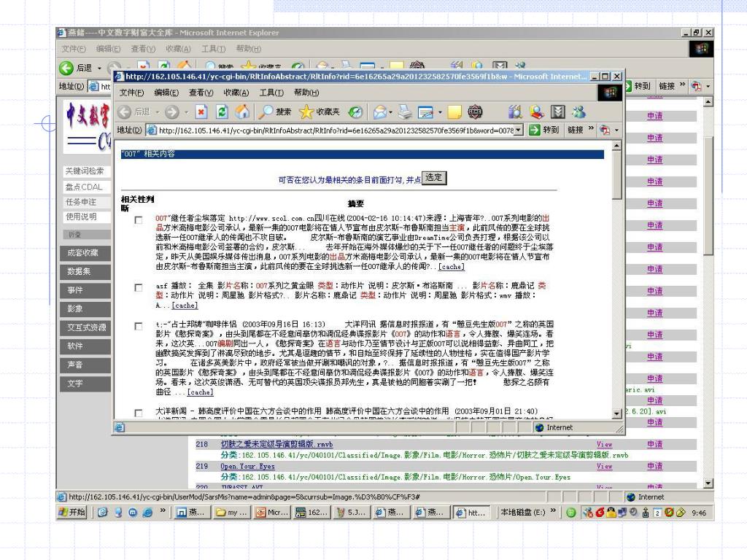Switch to the 'my ...' folder taskbar button
Screen dimensions: 747x560
coord(232,513)
